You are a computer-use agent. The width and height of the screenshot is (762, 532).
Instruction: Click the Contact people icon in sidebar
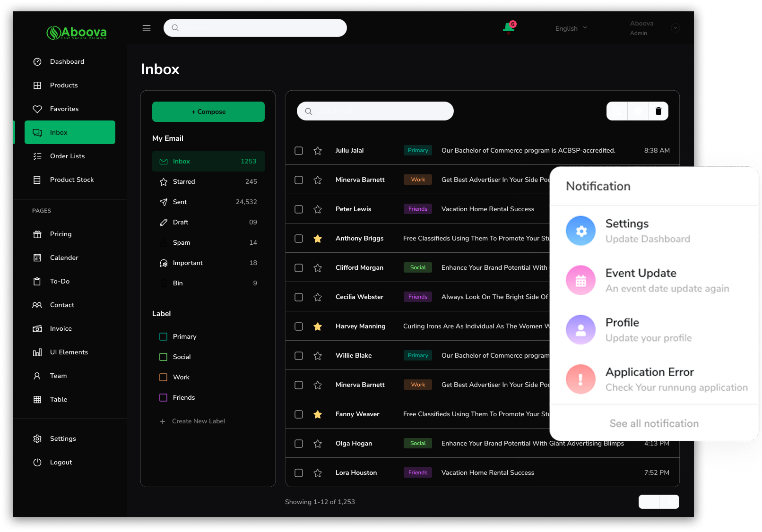tap(37, 305)
